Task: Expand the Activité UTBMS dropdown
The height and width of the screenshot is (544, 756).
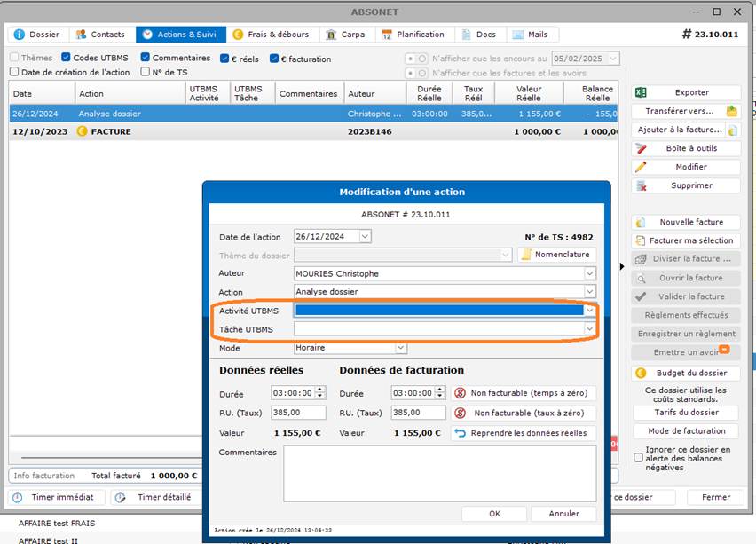Action: (589, 311)
